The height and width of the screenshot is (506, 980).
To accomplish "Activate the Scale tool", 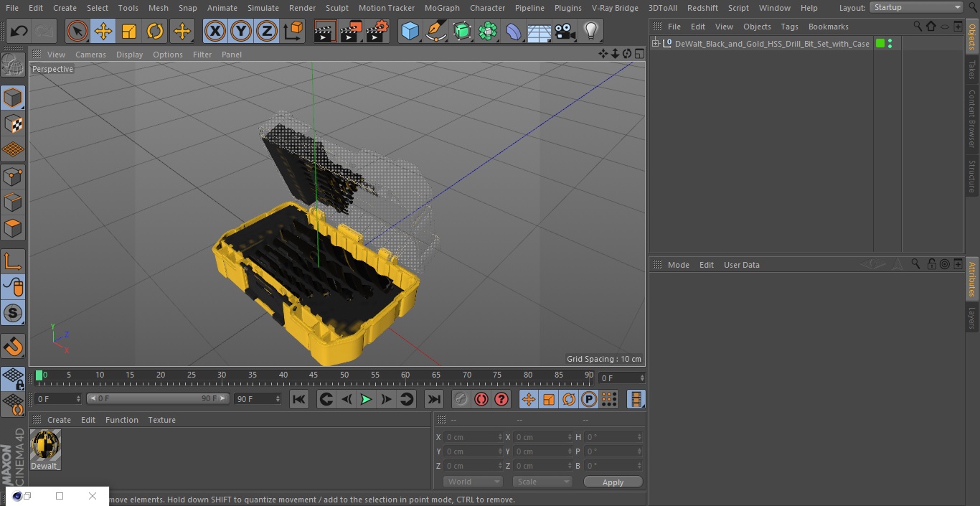I will 129,31.
